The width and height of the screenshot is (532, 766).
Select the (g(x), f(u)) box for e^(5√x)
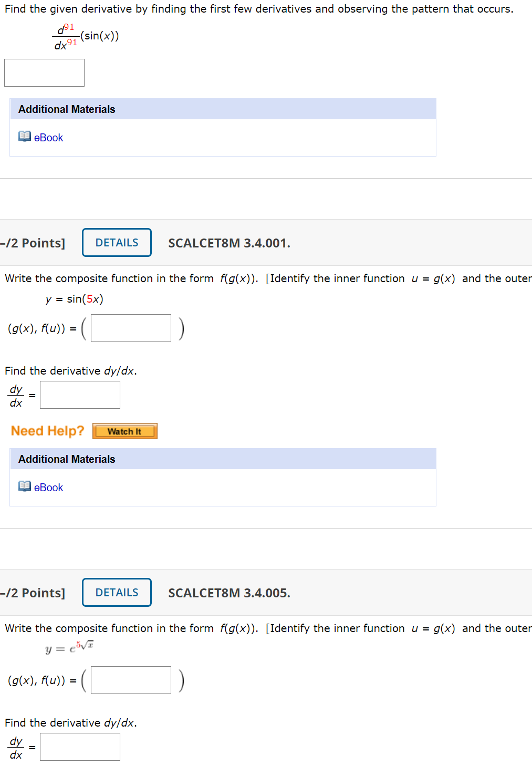[x=130, y=679]
